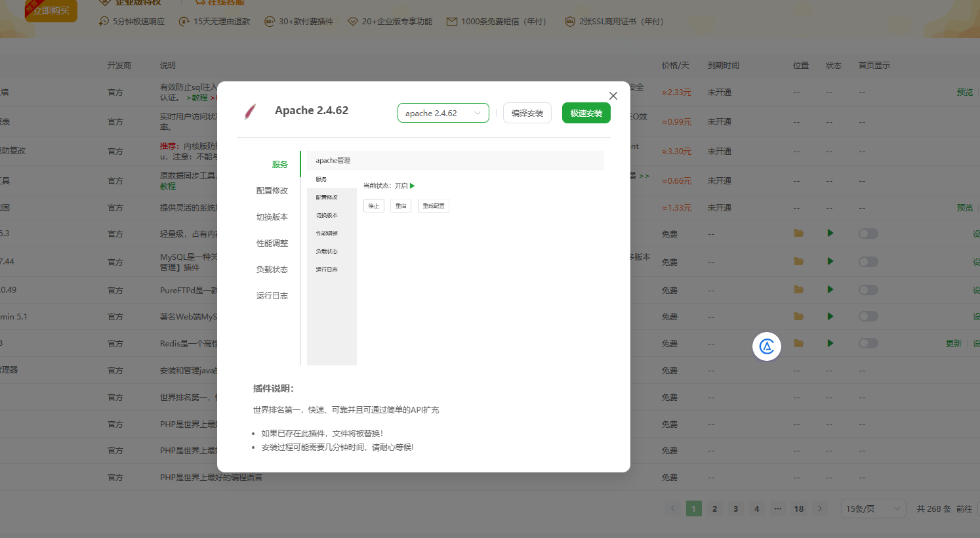
Task: Select the 性能调整 tab
Action: 272,243
